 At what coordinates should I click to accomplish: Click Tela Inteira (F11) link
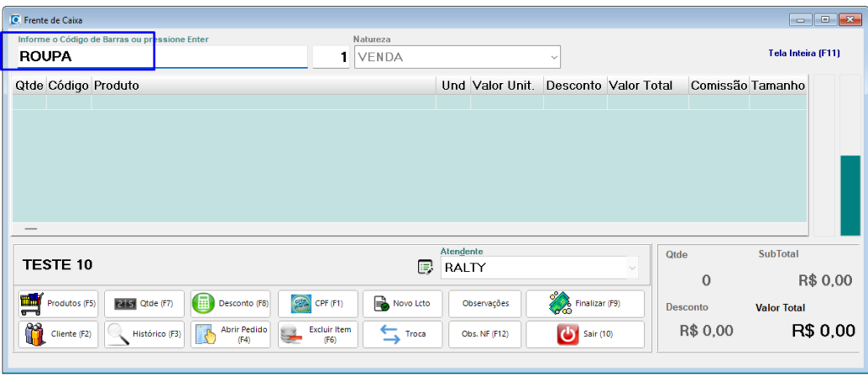pyautogui.click(x=804, y=53)
